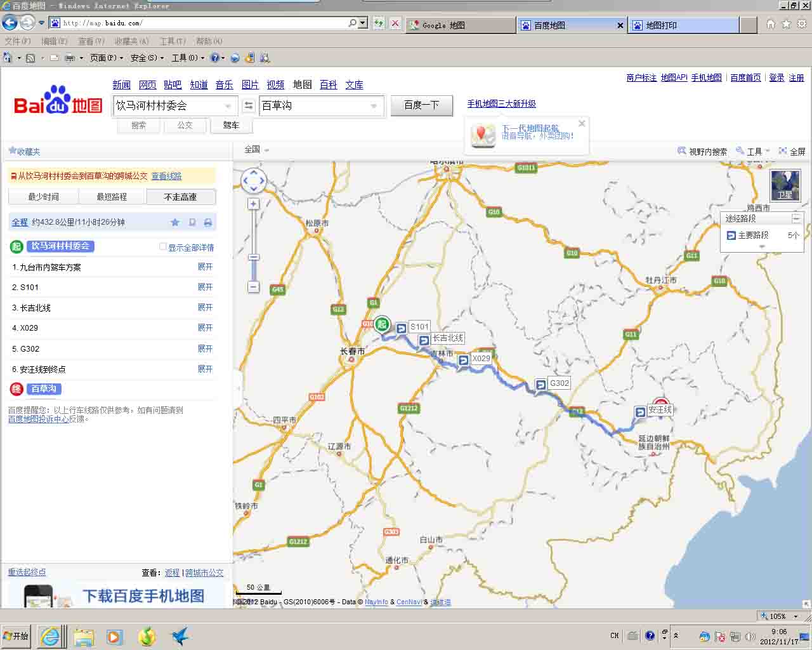Select the 最短路程 route option

[x=112, y=197]
